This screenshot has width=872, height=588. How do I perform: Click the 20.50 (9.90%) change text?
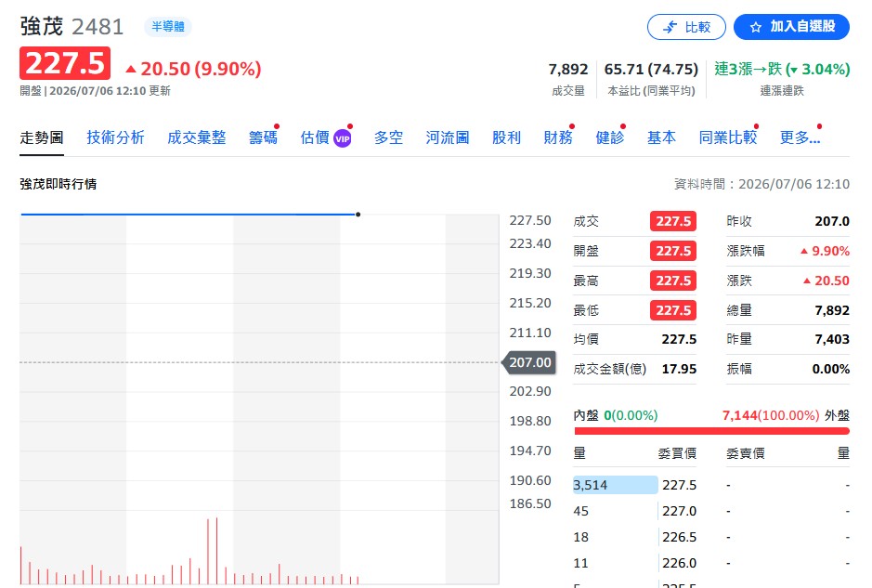click(193, 69)
